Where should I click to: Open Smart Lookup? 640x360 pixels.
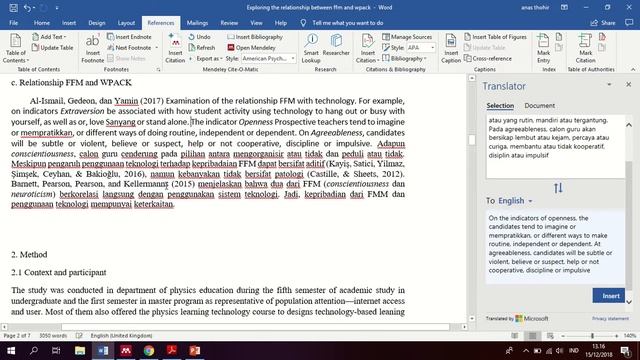pos(311,48)
